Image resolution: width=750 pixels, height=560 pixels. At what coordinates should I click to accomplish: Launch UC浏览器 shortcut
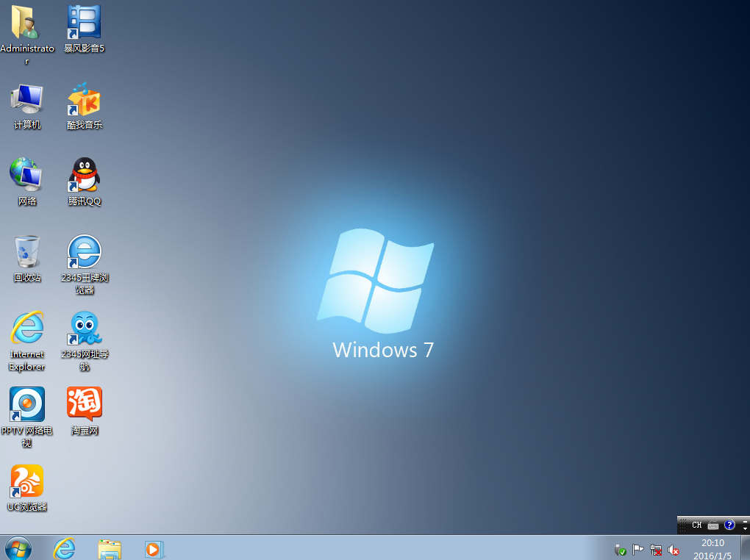[26, 488]
